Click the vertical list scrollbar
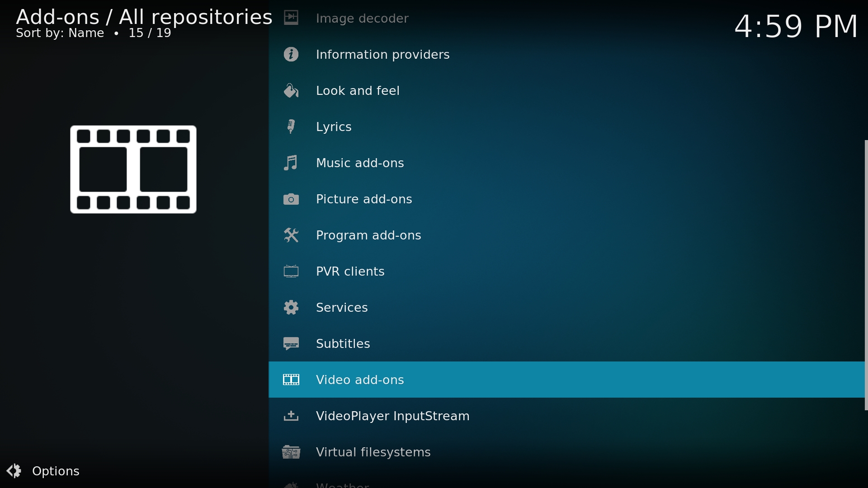The image size is (868, 488). tap(865, 275)
